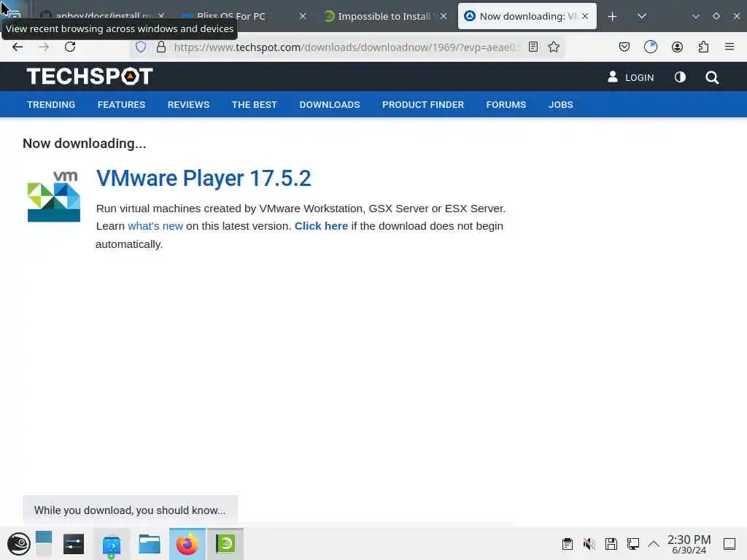Reload the current page

click(x=70, y=47)
